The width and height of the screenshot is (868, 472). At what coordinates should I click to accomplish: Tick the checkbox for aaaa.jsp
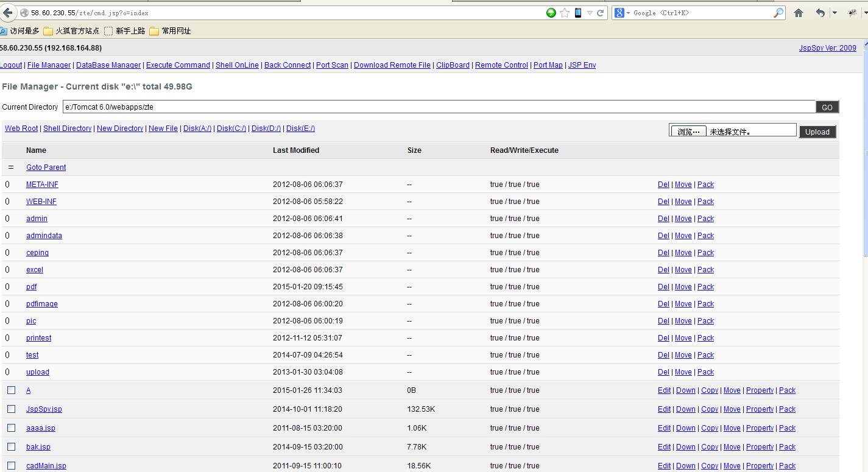pyautogui.click(x=11, y=428)
